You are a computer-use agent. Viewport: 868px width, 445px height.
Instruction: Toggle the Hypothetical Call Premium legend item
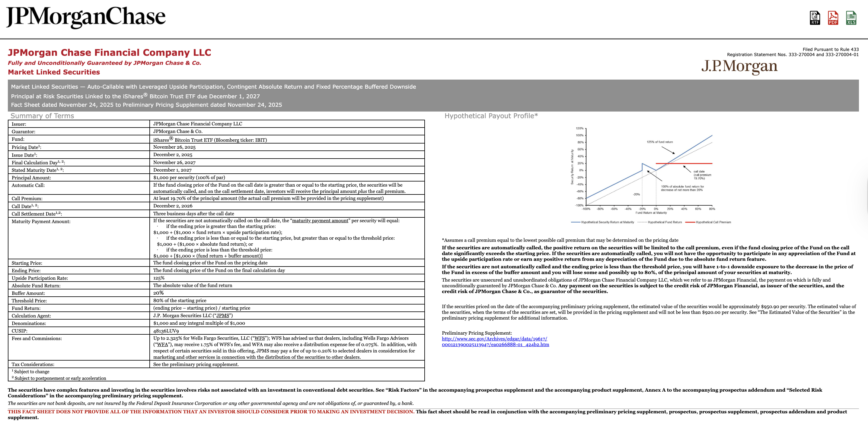point(714,222)
